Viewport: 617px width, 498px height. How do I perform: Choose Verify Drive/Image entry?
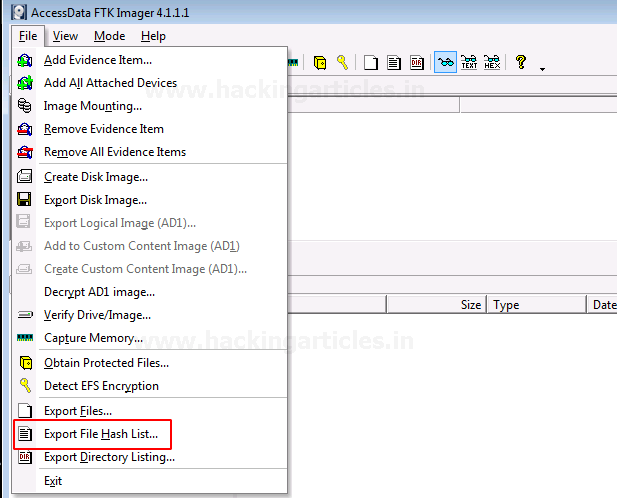[x=150, y=315]
